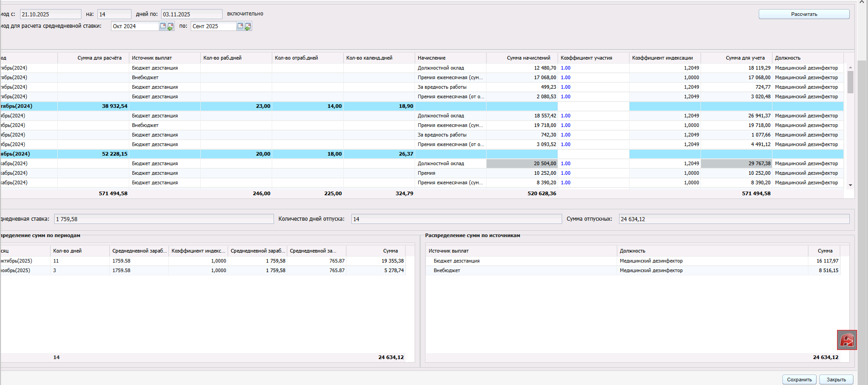Screen dimensions: 868x385
Task: Open the calendar picker beside Сент 2025
Action: pyautogui.click(x=240, y=26)
